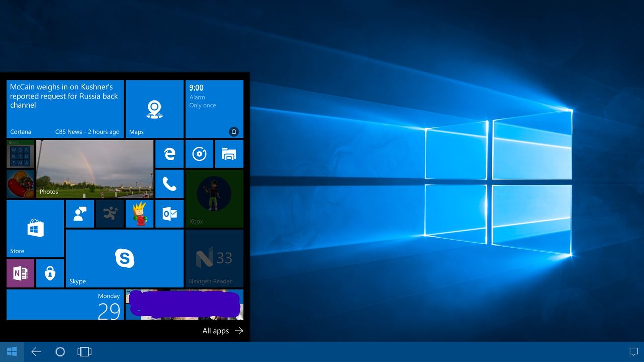This screenshot has width=644, height=362.
Task: Click the Windows Start button
Action: (12, 352)
